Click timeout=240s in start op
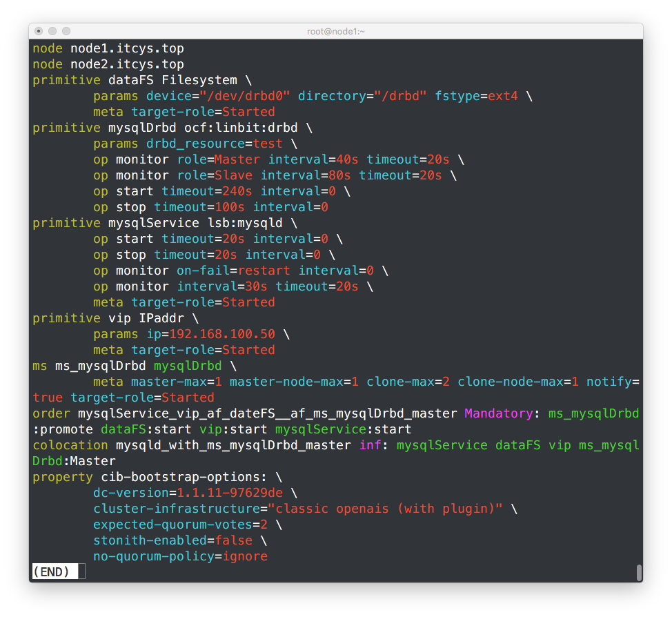The width and height of the screenshot is (672, 617). coord(206,191)
